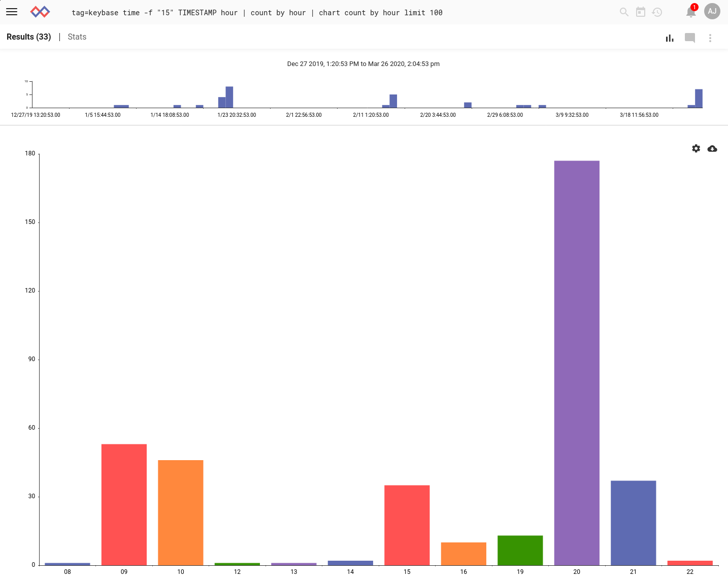Click the tall purple bar for hour 20
This screenshot has width=728, height=580.
(577, 363)
